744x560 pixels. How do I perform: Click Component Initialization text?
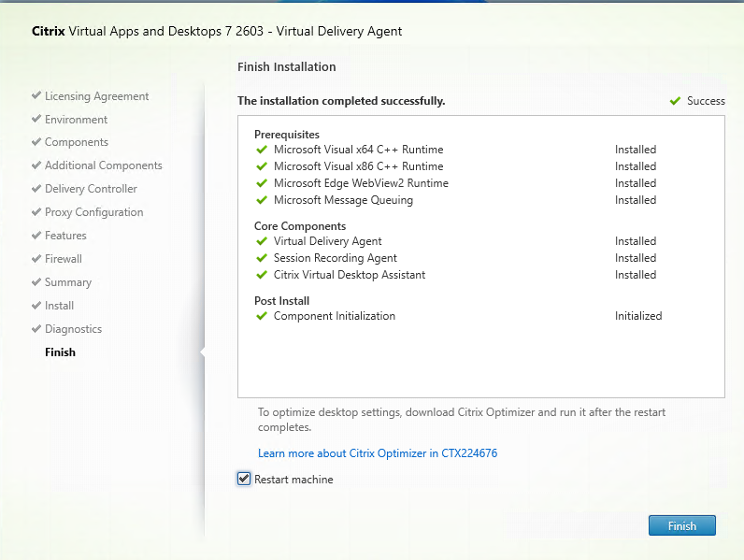(x=335, y=316)
